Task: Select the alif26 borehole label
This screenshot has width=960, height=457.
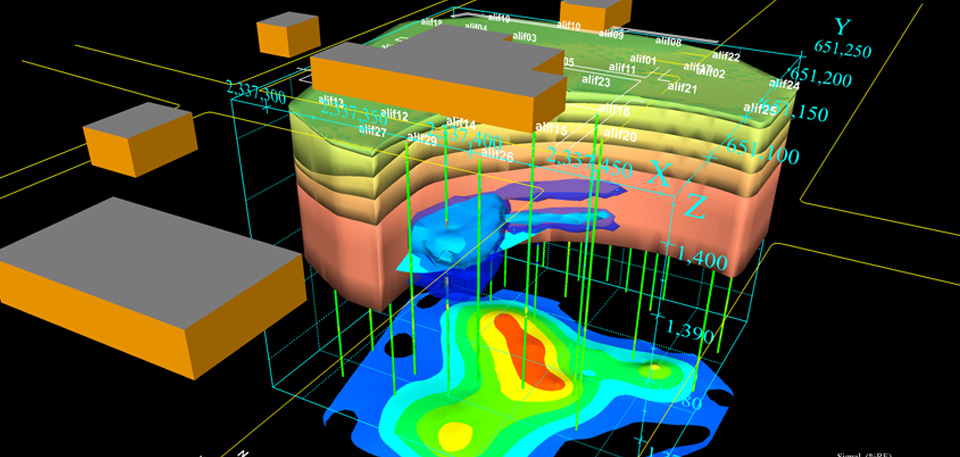Action: click(x=497, y=156)
